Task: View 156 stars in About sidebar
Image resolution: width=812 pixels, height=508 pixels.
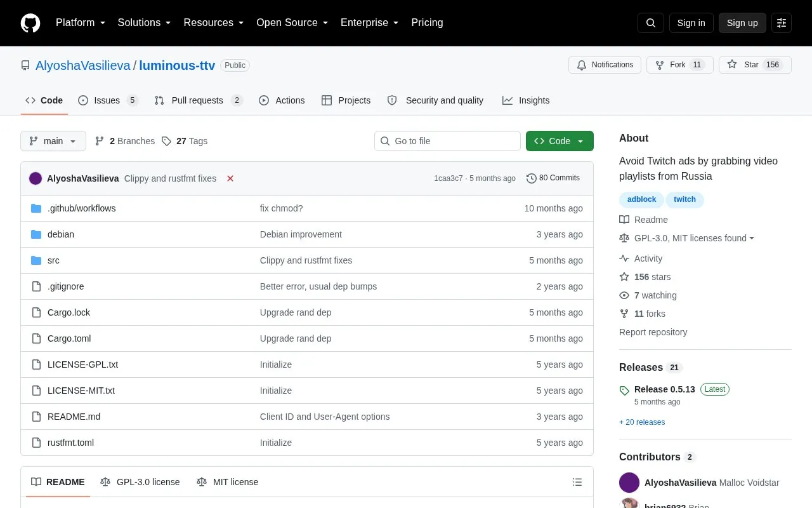Action: point(645,277)
